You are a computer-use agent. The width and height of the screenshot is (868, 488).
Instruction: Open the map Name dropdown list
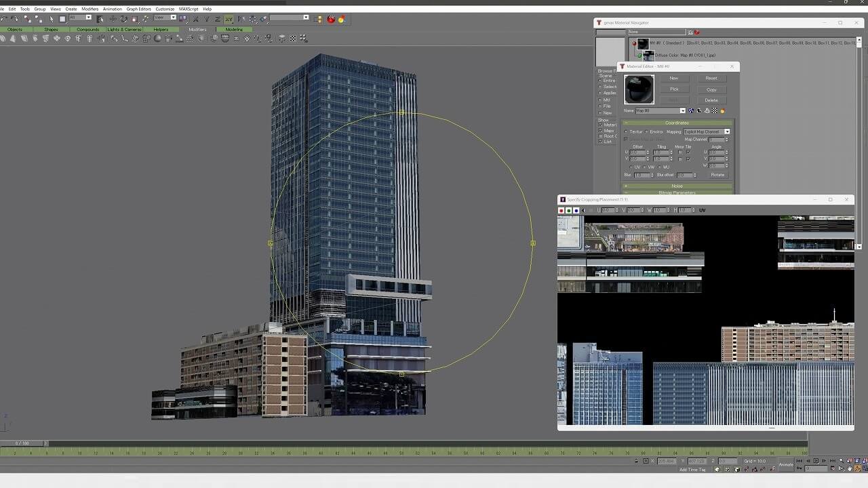[682, 111]
